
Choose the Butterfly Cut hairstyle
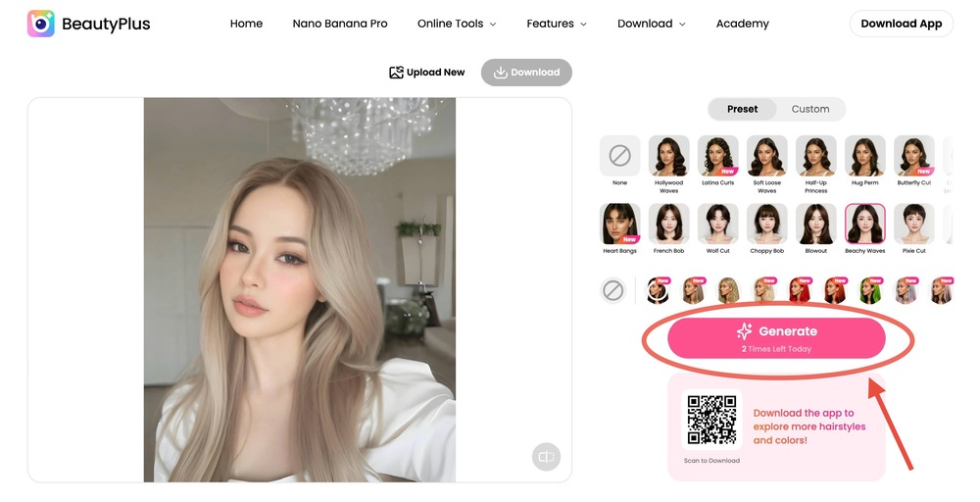914,156
